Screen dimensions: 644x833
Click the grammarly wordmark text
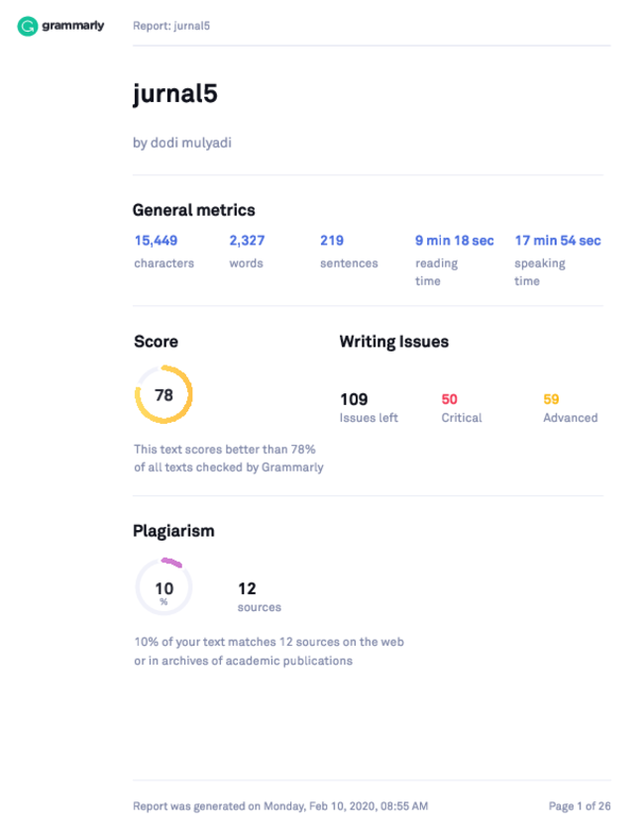(72, 26)
